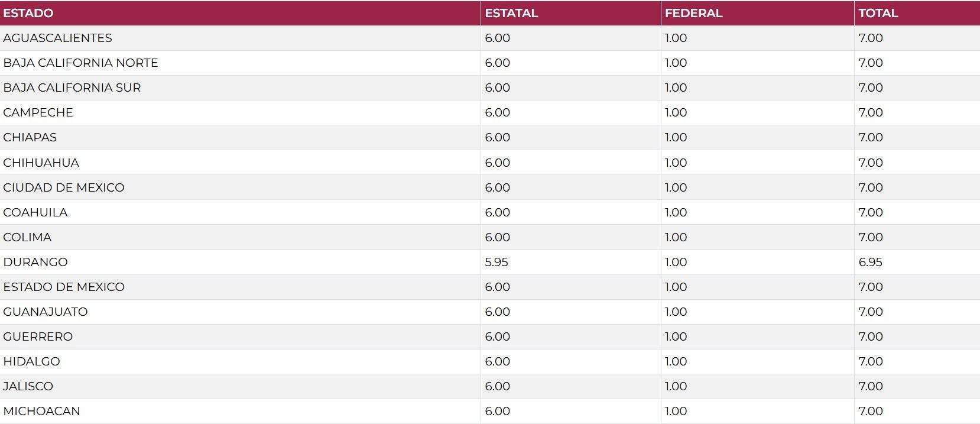Select the AGUASCALIENTES row name

[57, 38]
